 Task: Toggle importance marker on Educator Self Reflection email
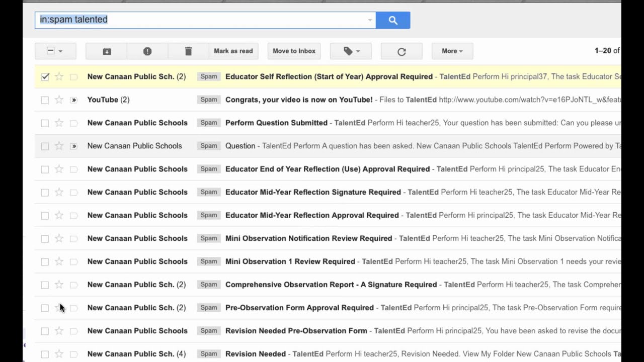[x=74, y=76]
